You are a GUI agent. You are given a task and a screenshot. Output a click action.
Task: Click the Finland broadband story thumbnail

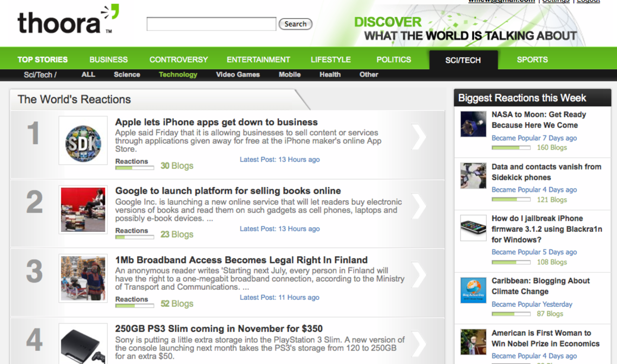point(83,279)
